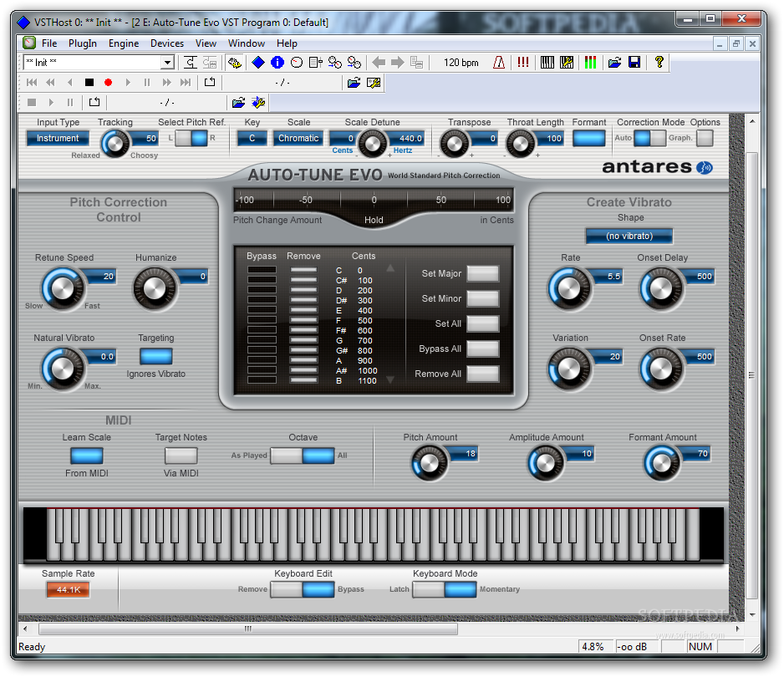Open keyboard configuration icon with wrench
Viewport: 784px width, 677px height.
(567, 63)
